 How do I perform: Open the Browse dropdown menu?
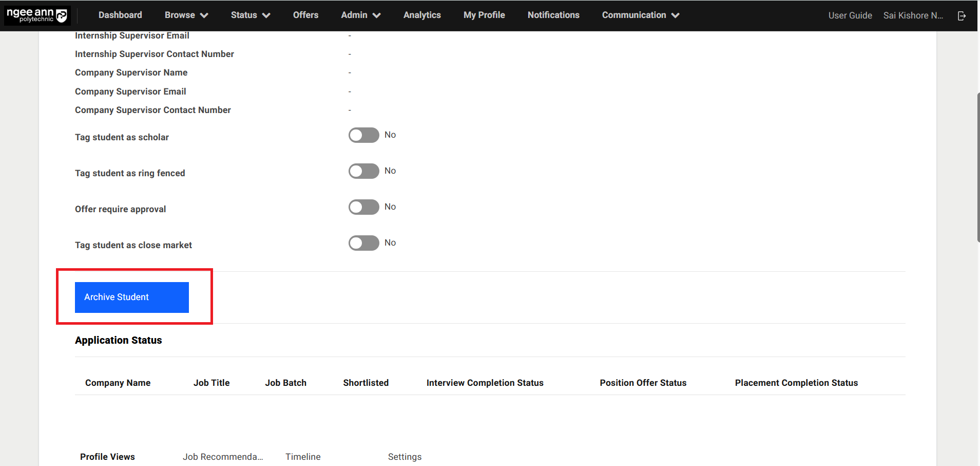click(186, 15)
